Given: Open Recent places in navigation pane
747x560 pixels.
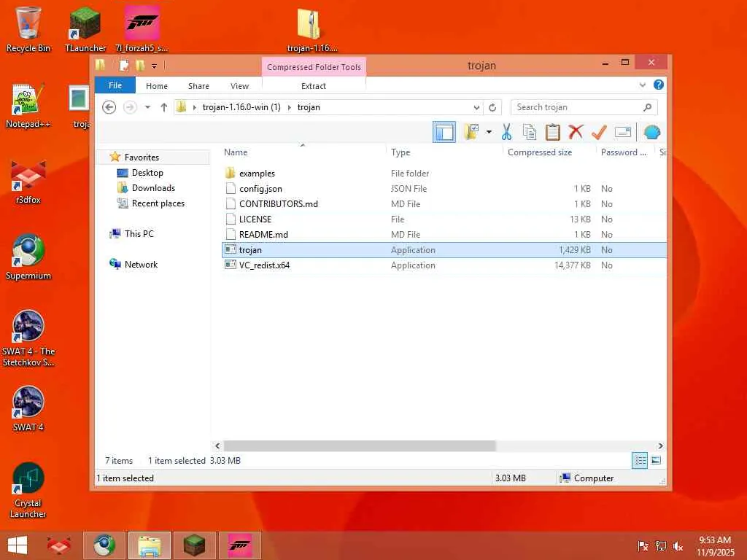Looking at the screenshot, I should pyautogui.click(x=158, y=203).
